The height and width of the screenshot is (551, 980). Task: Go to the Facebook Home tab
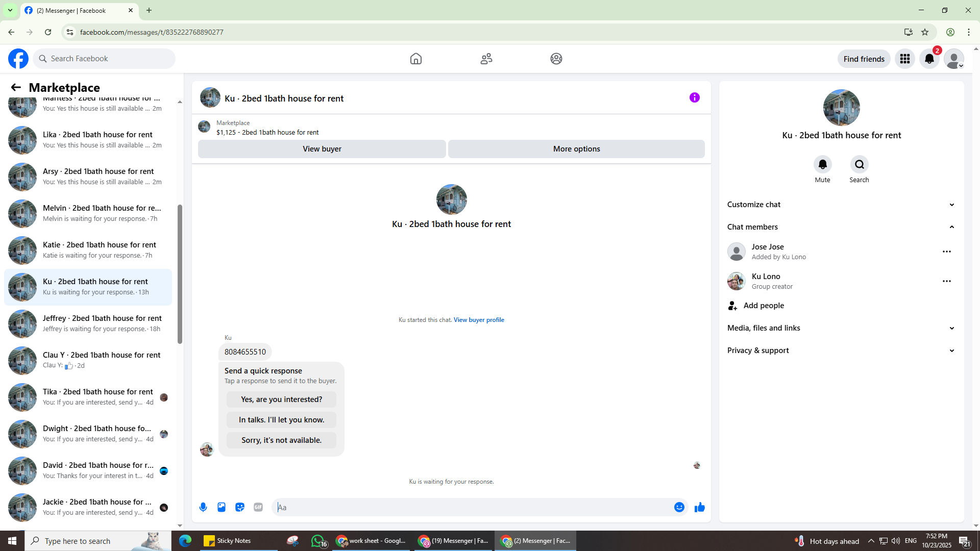point(415,59)
